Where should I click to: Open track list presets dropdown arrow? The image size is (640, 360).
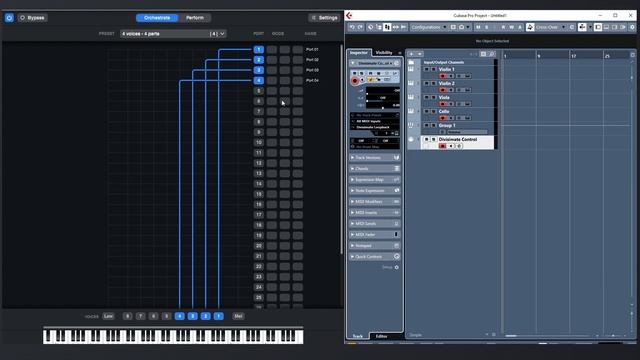click(420, 54)
